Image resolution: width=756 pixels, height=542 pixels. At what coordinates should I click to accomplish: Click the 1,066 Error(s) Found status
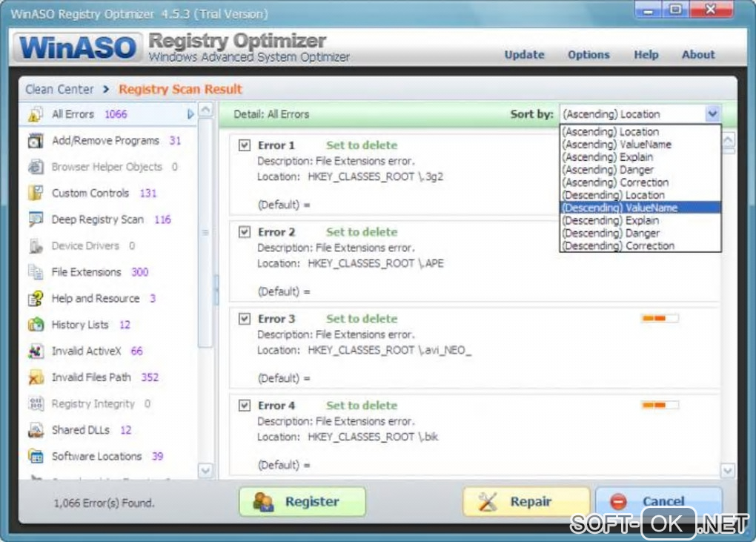(x=104, y=503)
